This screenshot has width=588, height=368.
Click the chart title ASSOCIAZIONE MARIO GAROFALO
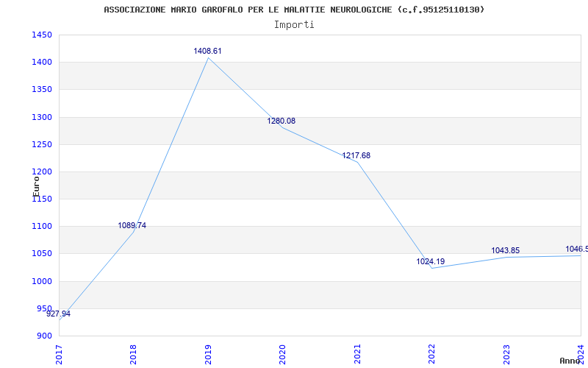pyautogui.click(x=294, y=10)
